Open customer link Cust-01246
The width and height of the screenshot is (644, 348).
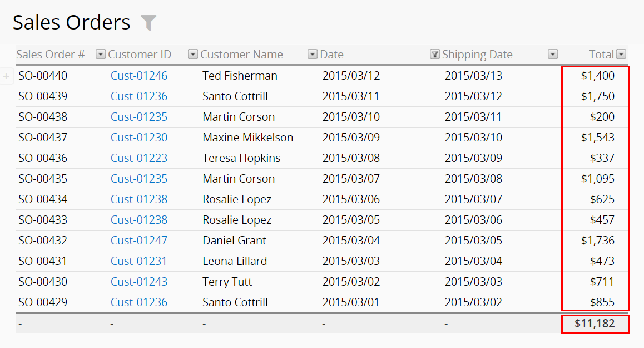(139, 76)
